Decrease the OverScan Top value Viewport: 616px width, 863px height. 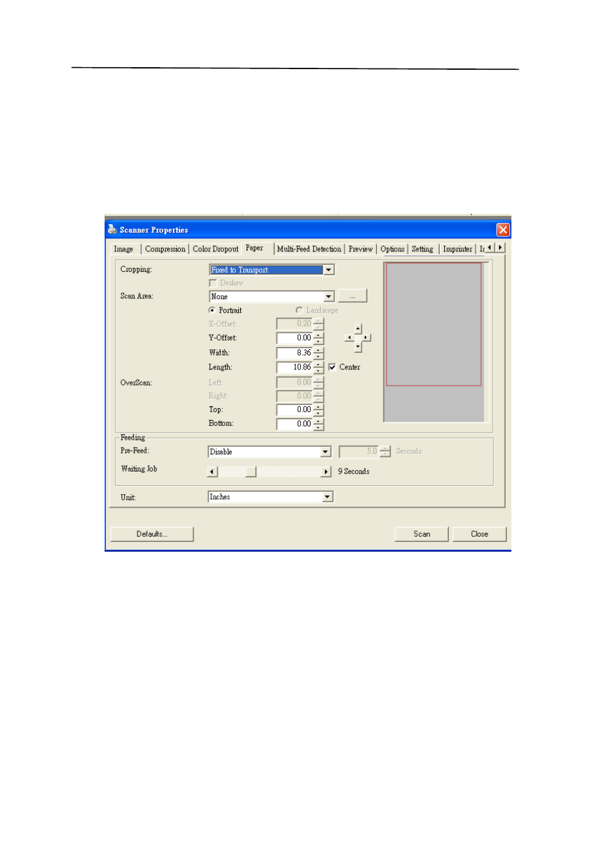pyautogui.click(x=318, y=413)
